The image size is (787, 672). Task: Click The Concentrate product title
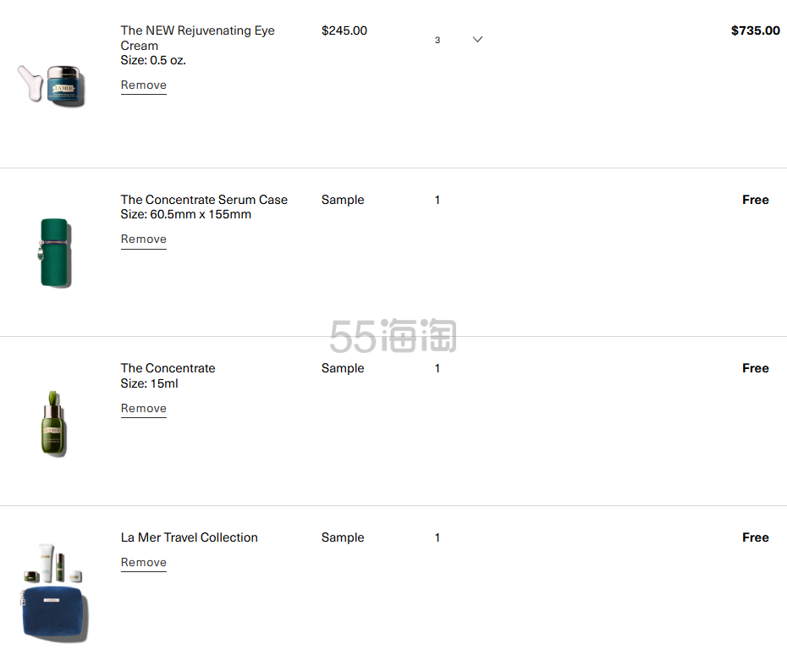tap(168, 368)
